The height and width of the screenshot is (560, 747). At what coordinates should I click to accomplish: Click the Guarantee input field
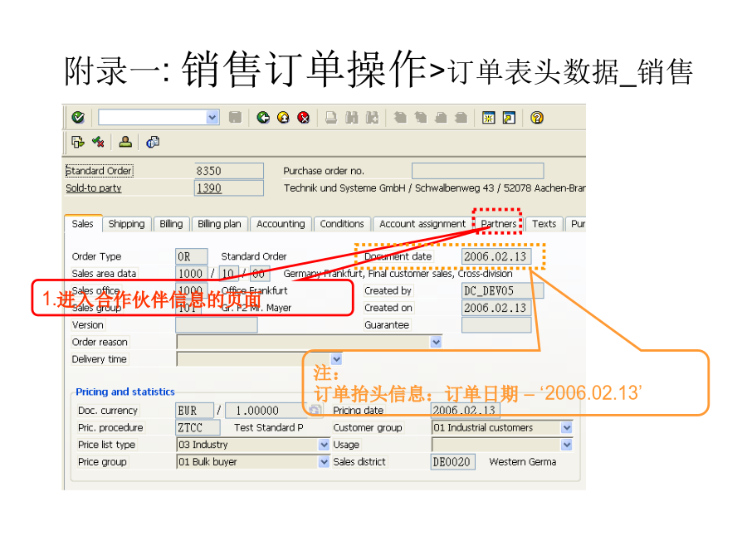(x=496, y=325)
